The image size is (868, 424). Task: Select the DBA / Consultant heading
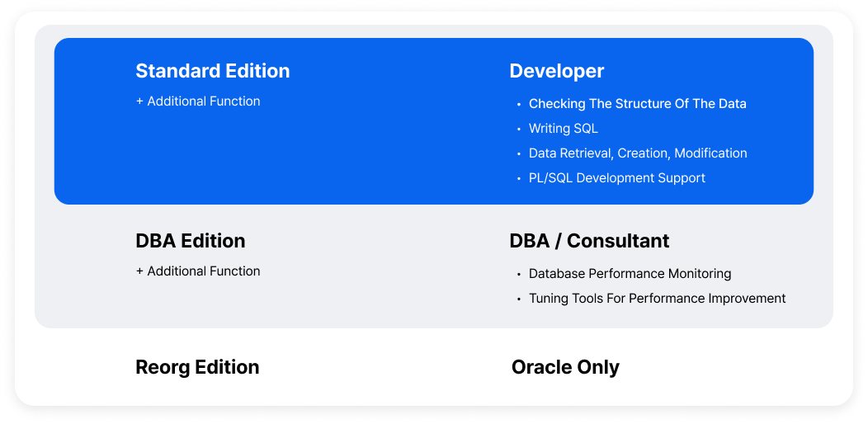[589, 241]
